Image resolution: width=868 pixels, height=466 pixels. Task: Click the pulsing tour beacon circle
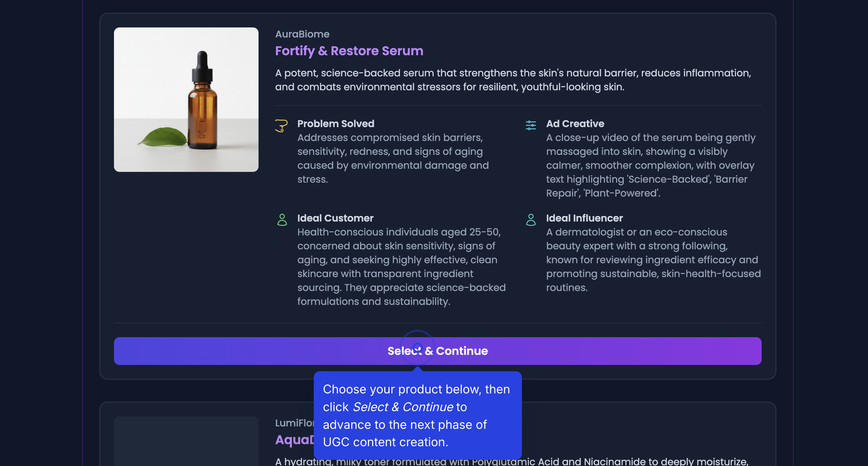pyautogui.click(x=417, y=347)
